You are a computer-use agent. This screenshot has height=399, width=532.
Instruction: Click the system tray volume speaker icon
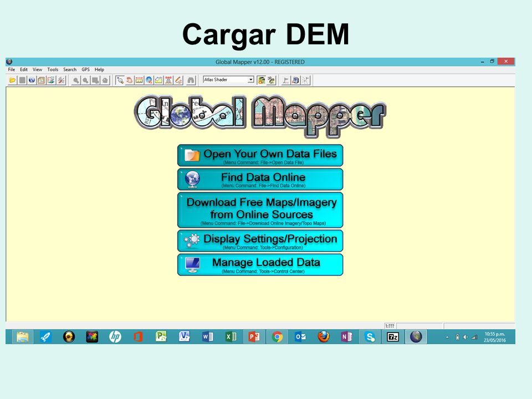point(465,337)
